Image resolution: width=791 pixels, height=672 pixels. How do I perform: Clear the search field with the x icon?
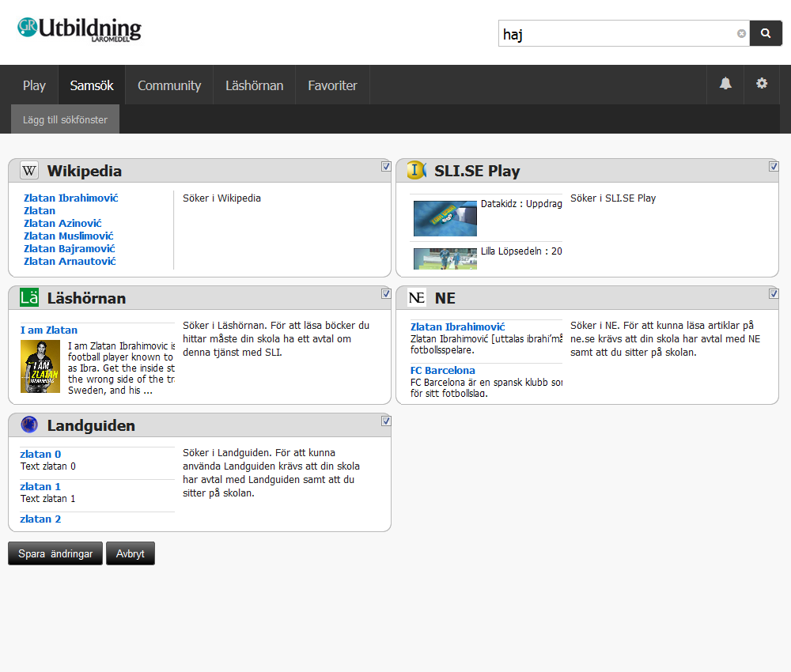(x=741, y=34)
